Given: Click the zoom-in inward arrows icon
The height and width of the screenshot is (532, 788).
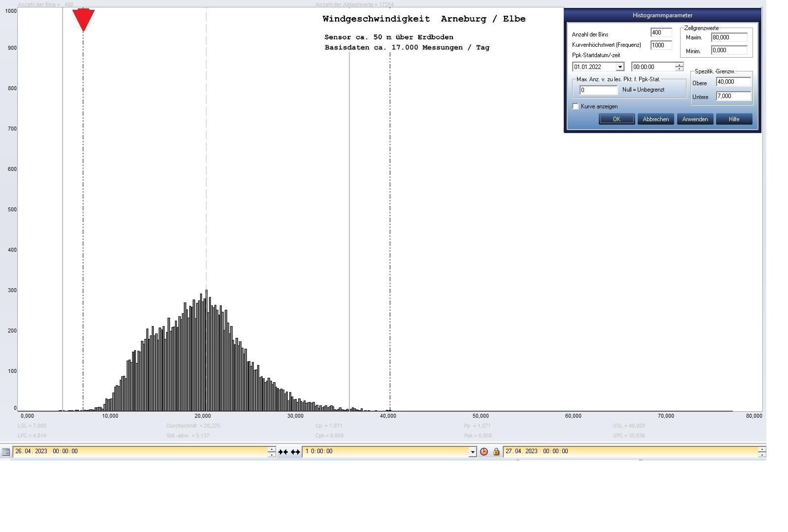Looking at the screenshot, I should (283, 452).
